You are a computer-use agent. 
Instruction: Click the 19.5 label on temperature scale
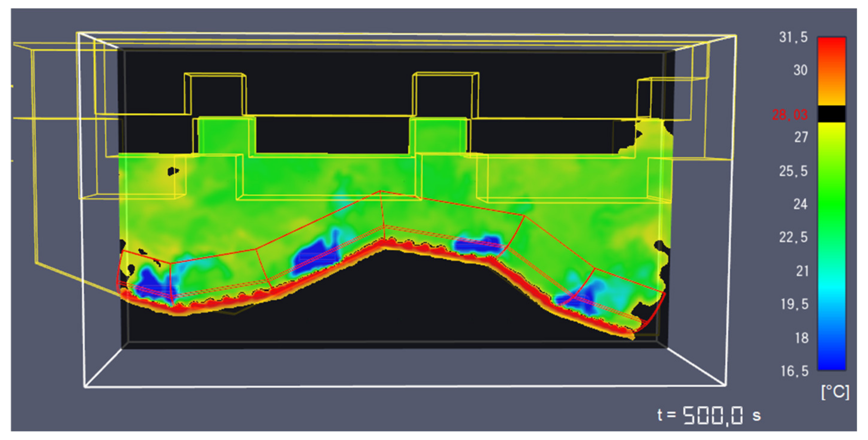(x=794, y=304)
